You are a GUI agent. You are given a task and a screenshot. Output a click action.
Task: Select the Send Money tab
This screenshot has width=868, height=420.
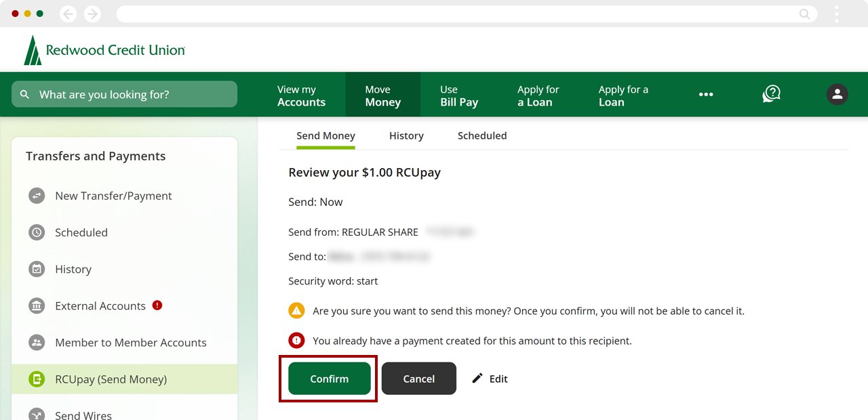pos(325,135)
